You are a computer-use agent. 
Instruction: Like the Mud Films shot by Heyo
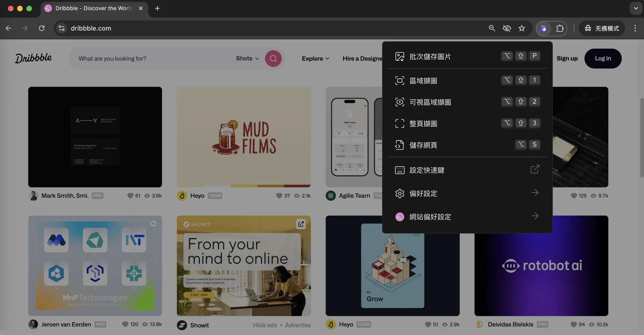click(x=279, y=196)
